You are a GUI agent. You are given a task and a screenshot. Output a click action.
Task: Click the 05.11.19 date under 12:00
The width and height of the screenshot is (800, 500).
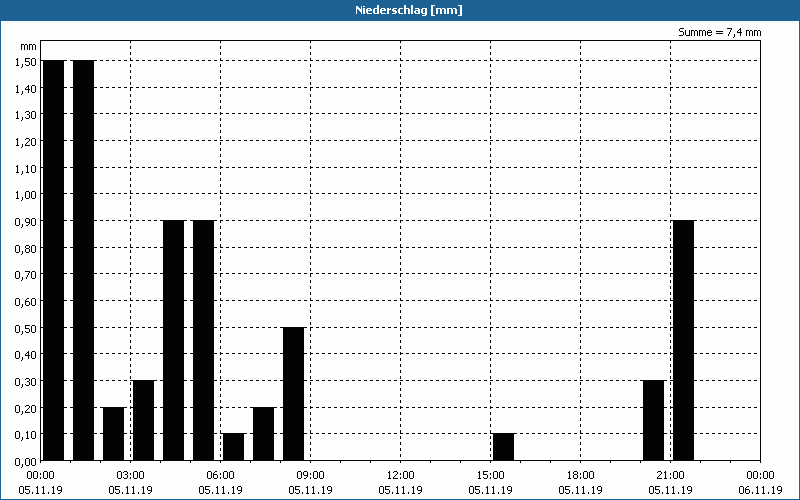point(401,490)
